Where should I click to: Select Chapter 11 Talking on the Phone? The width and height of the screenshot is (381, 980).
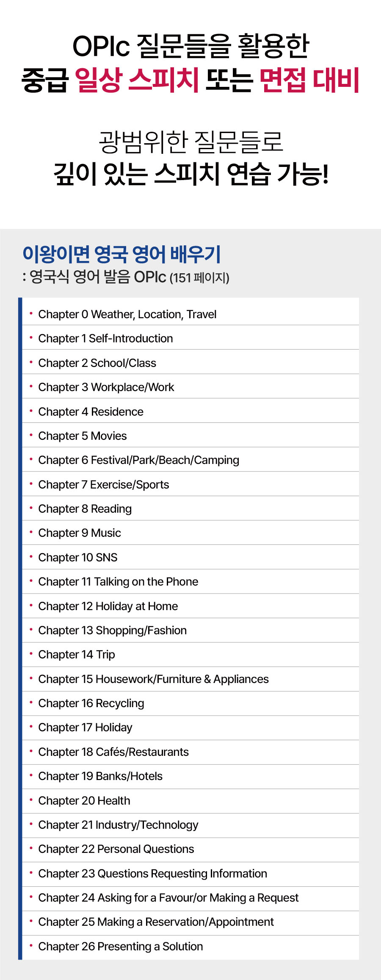(118, 582)
